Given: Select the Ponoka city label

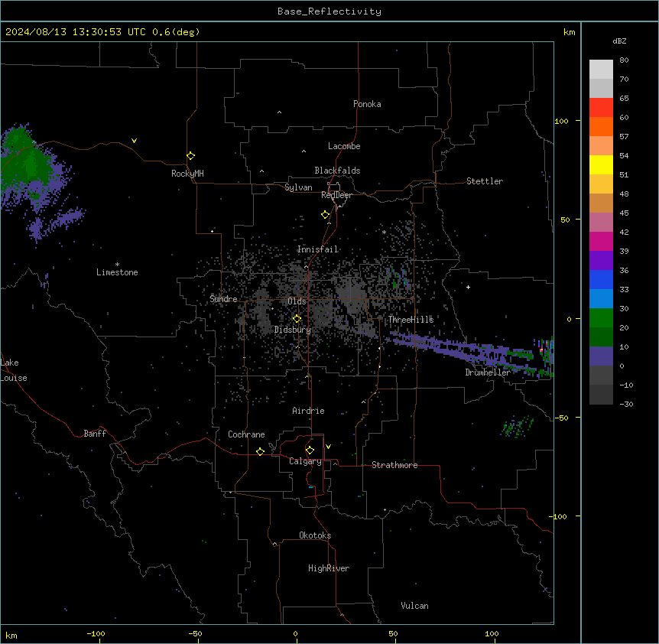Looking at the screenshot, I should pyautogui.click(x=367, y=104).
